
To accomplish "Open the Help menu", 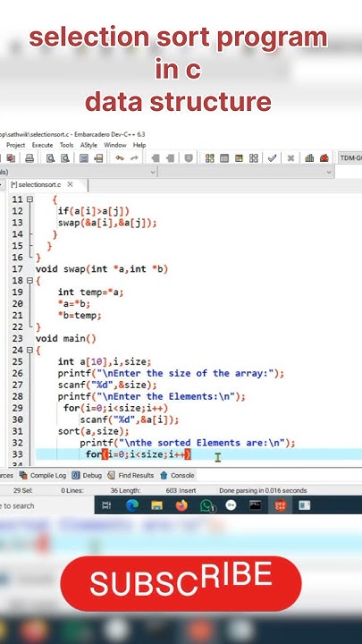I will pos(139,145).
